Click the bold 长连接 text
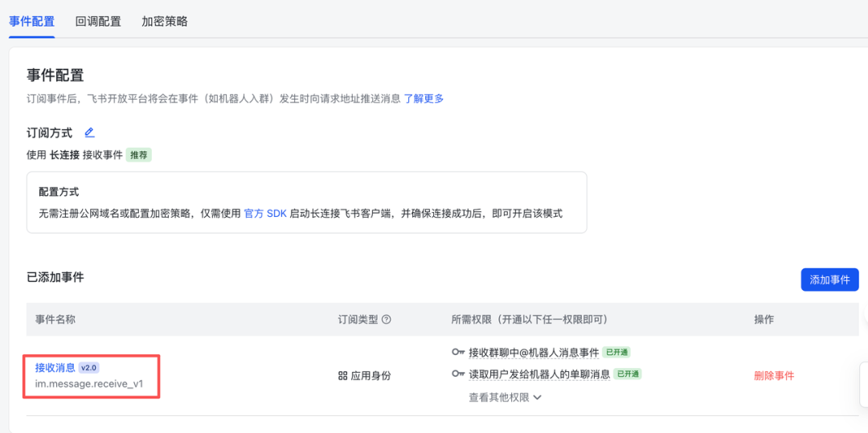Viewport: 868px width, 433px height. pyautogui.click(x=65, y=155)
